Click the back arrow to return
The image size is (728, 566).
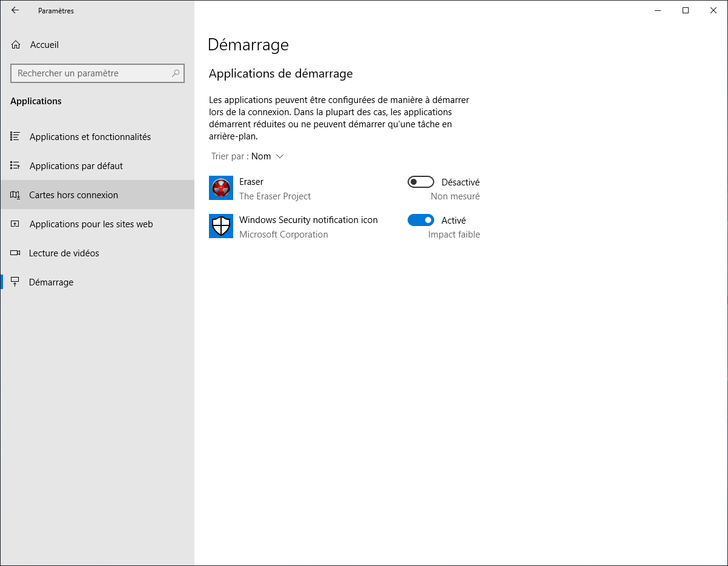[x=15, y=10]
